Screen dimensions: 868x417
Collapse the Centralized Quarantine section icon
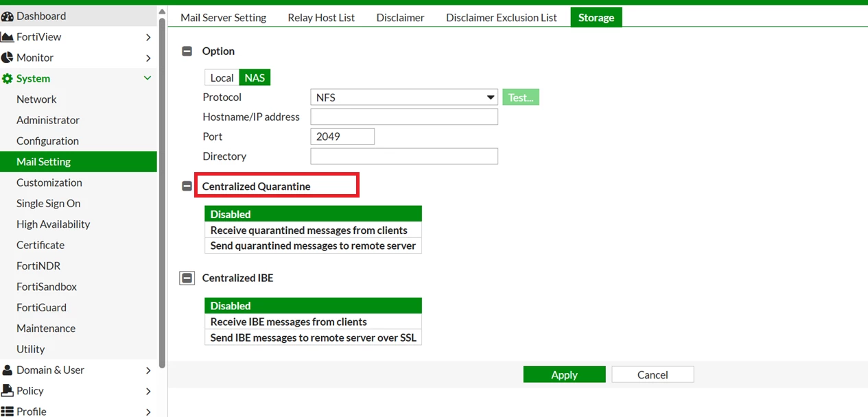(x=187, y=186)
